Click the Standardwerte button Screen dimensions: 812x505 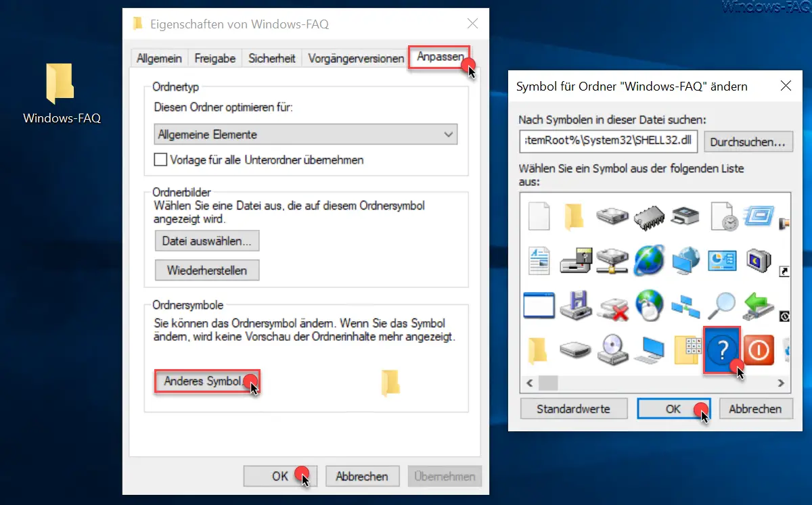pos(573,409)
